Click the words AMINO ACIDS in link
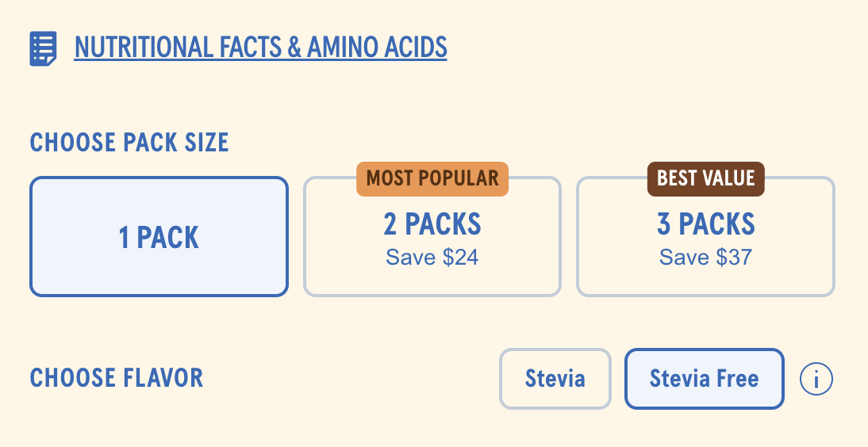This screenshot has height=447, width=868. (377, 48)
